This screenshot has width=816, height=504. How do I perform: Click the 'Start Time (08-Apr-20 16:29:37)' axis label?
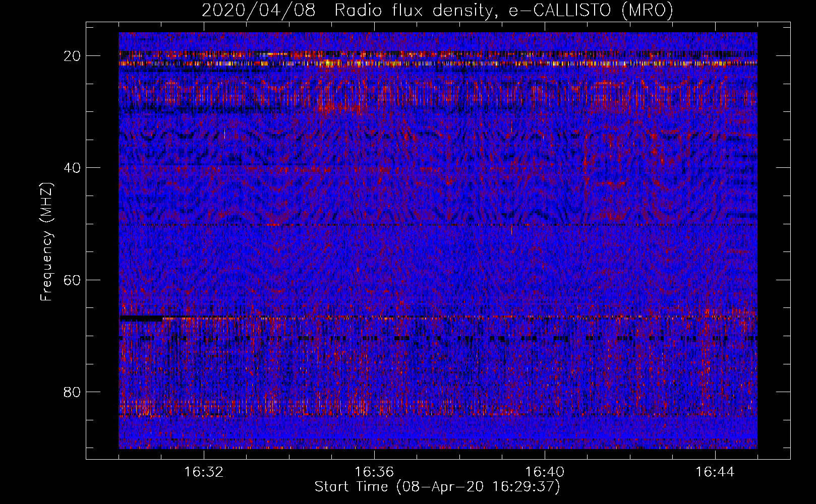coord(437,487)
